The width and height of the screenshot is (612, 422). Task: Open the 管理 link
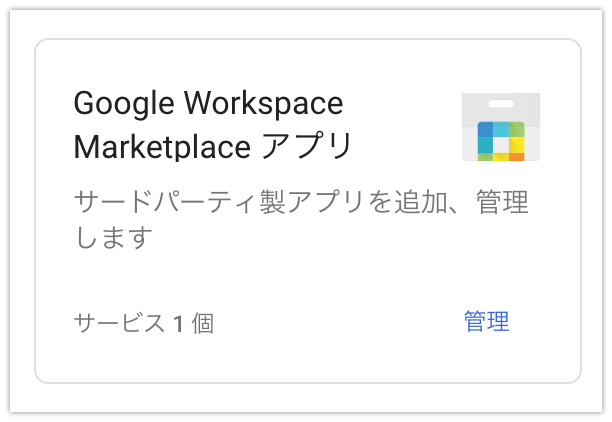(x=486, y=322)
